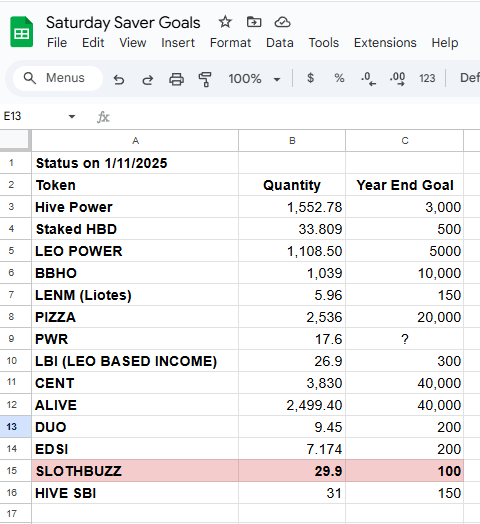Open the File menu

point(57,43)
